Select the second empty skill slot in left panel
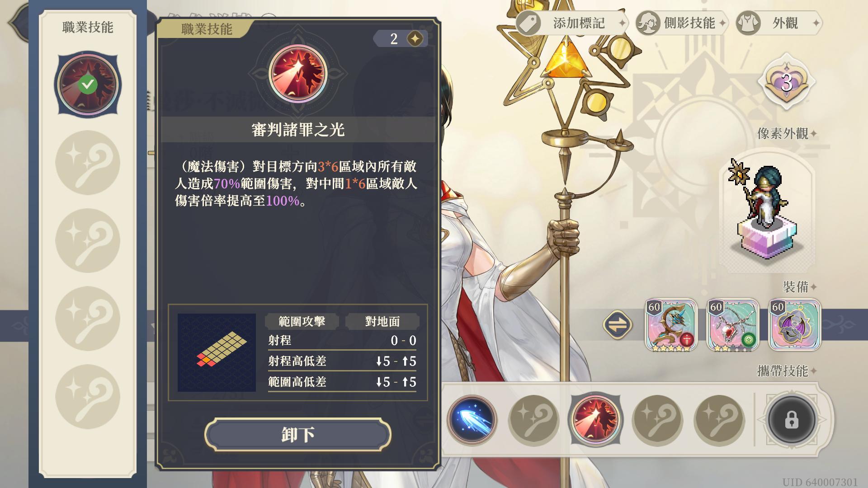868x488 pixels. tap(88, 240)
